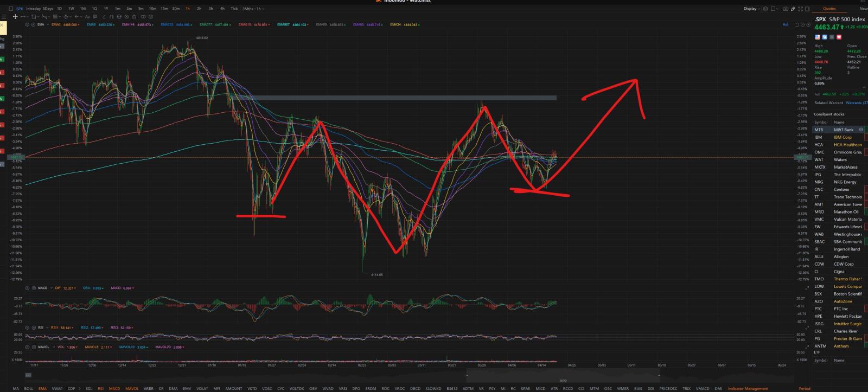Toggle the VWAP indicator
This screenshot has height=392, width=868.
(x=57, y=389)
